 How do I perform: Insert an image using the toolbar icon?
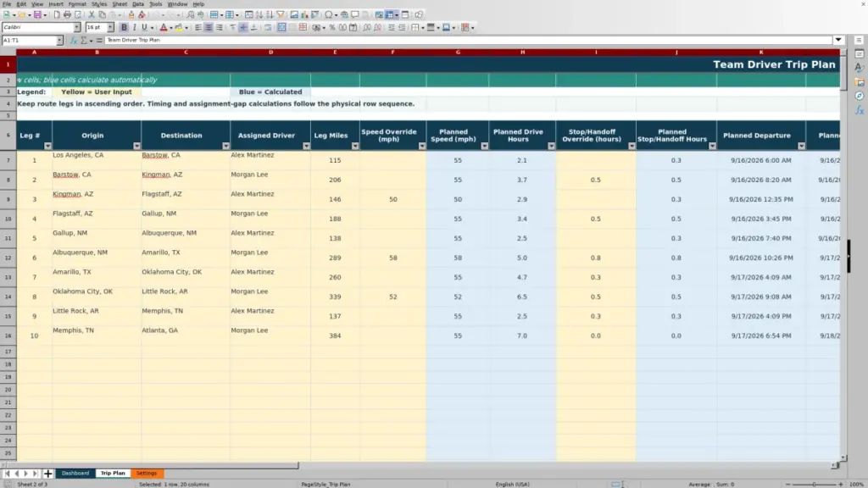(294, 15)
